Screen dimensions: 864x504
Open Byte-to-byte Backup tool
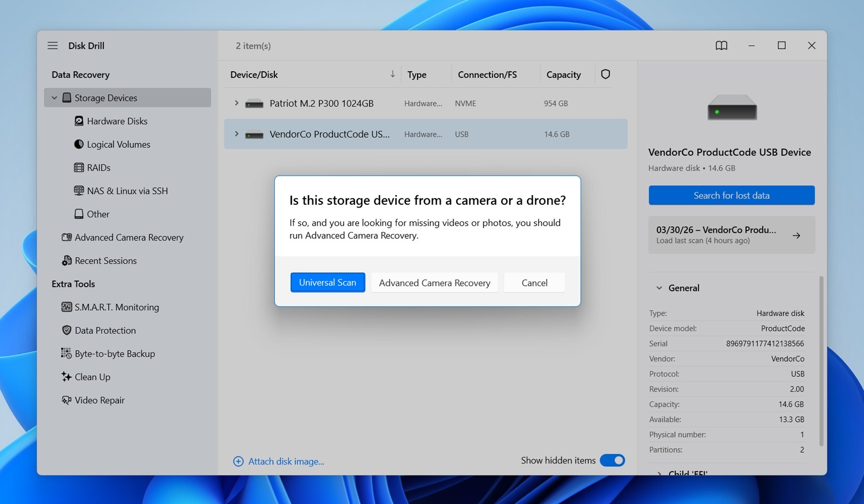coord(115,353)
